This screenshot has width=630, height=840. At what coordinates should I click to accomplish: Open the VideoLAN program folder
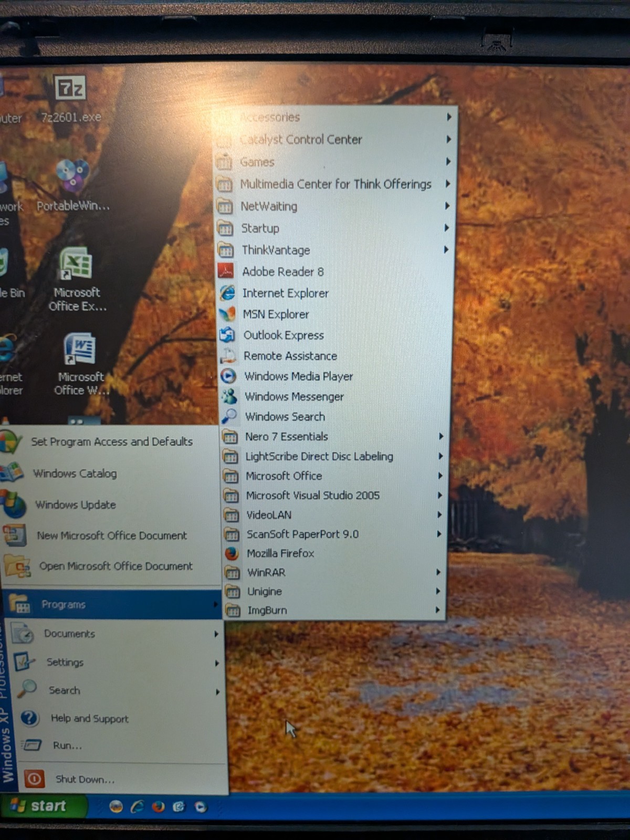333,515
